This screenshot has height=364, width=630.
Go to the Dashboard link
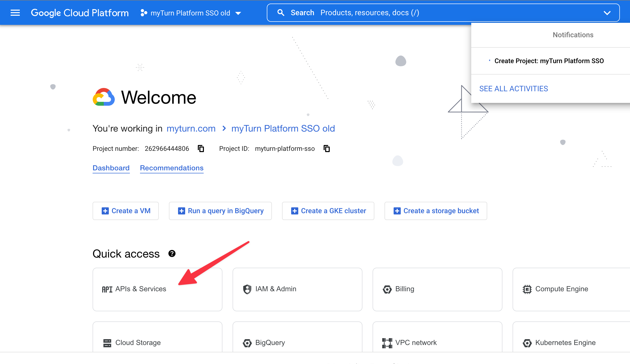tap(111, 168)
